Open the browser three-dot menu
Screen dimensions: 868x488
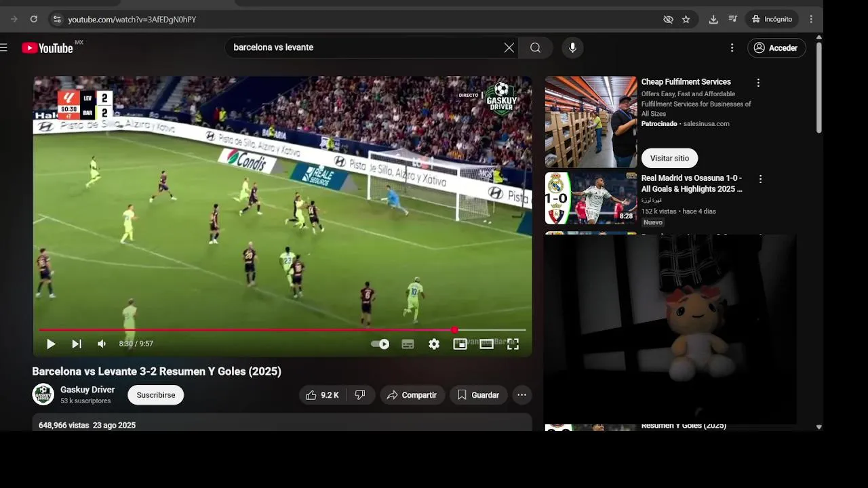coord(811,20)
